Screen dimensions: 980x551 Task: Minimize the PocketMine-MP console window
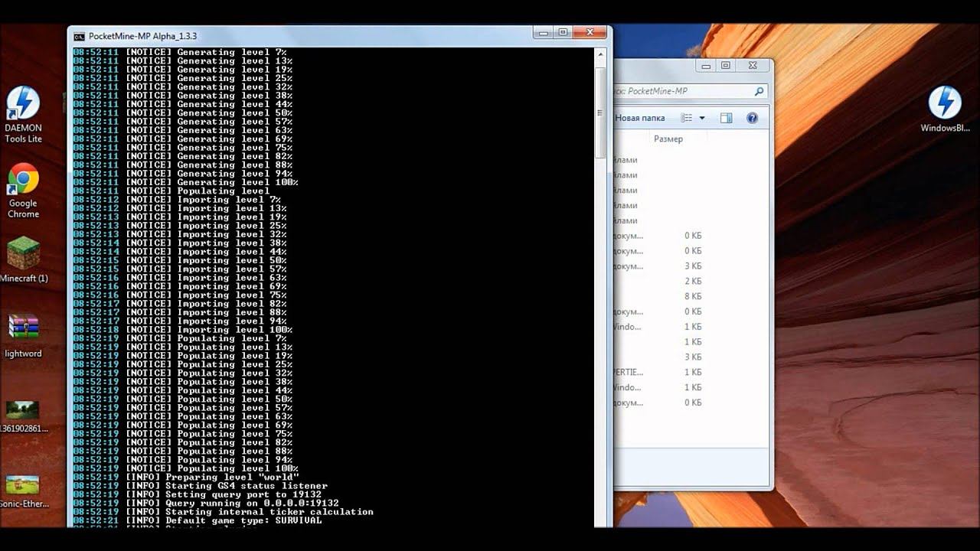point(544,32)
